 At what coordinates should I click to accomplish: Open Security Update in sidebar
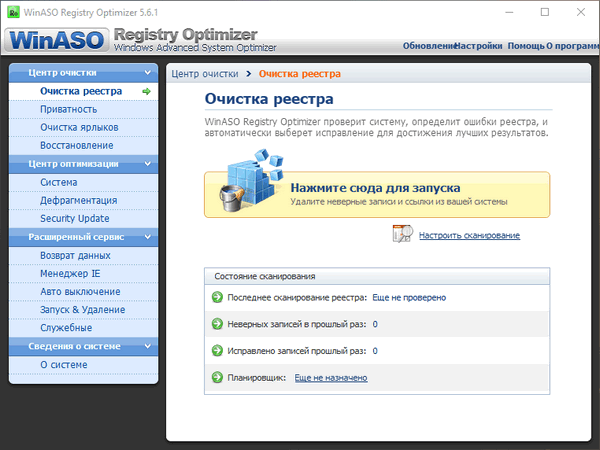coord(83,218)
